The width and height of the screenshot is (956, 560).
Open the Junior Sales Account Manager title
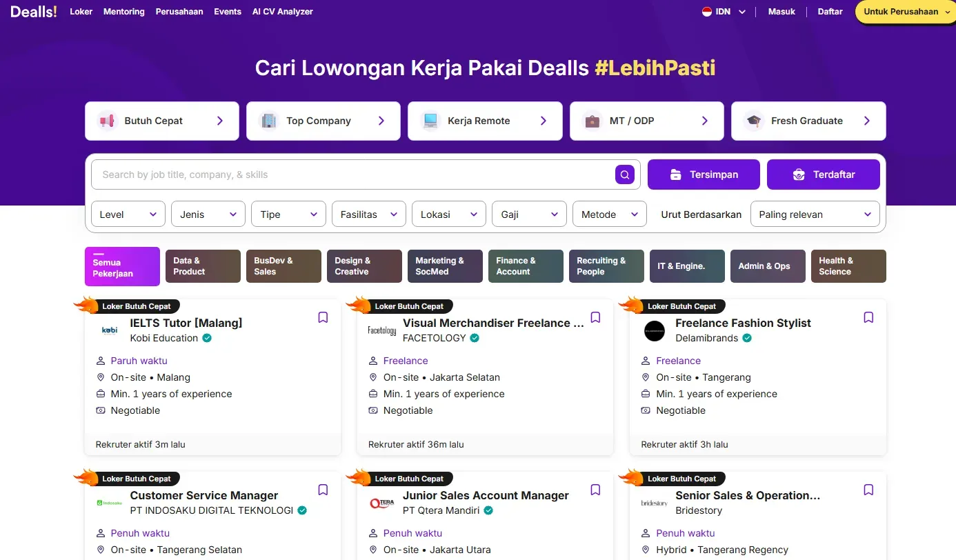486,495
